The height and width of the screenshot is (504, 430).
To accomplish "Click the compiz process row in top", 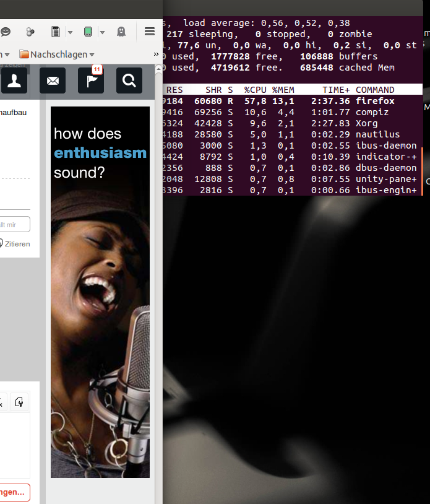I will tap(293, 112).
